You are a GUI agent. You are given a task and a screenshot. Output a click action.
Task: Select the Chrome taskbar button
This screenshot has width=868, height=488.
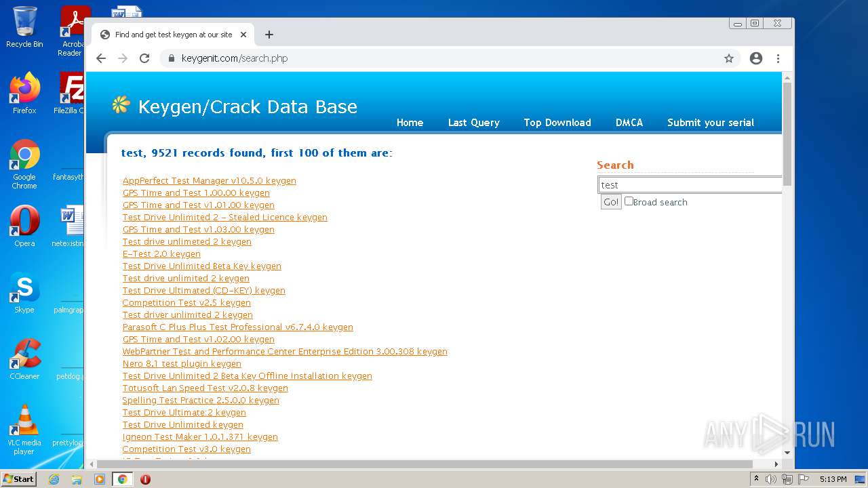click(123, 479)
